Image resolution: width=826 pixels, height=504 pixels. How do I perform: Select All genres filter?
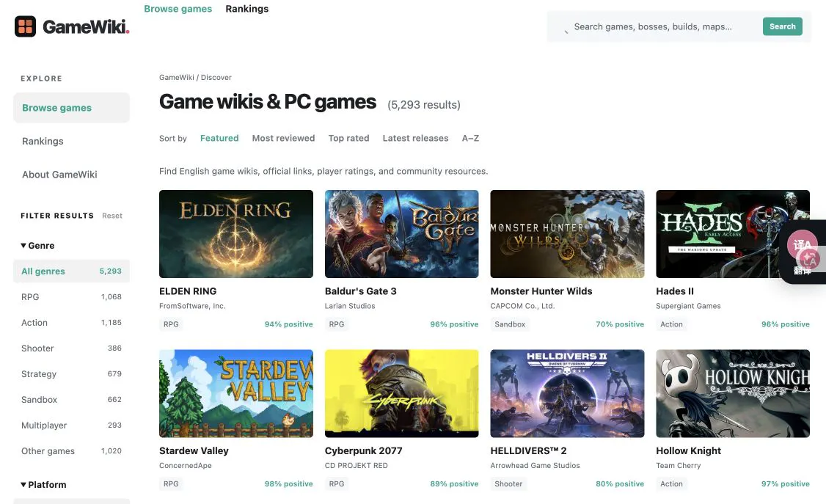(72, 271)
